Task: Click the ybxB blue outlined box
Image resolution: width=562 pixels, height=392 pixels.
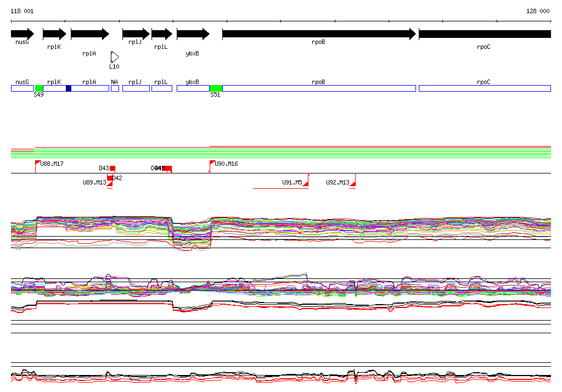Action: click(x=193, y=88)
